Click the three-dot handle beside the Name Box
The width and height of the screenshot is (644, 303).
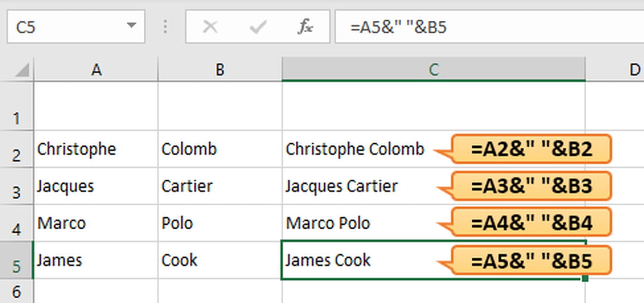click(165, 26)
